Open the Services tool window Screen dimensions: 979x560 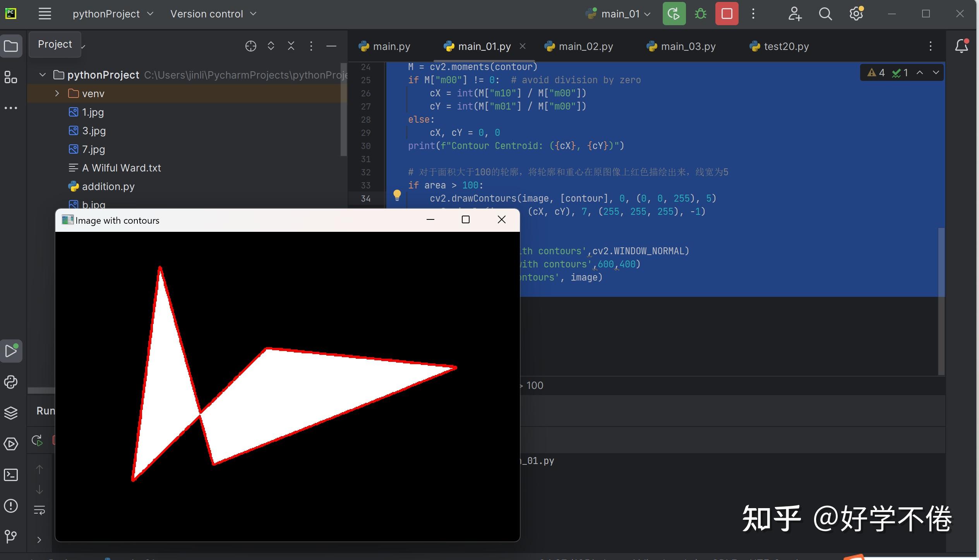(11, 444)
